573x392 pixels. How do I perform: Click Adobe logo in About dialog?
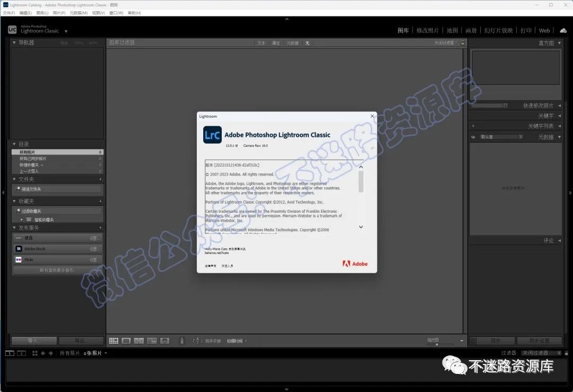point(355,264)
